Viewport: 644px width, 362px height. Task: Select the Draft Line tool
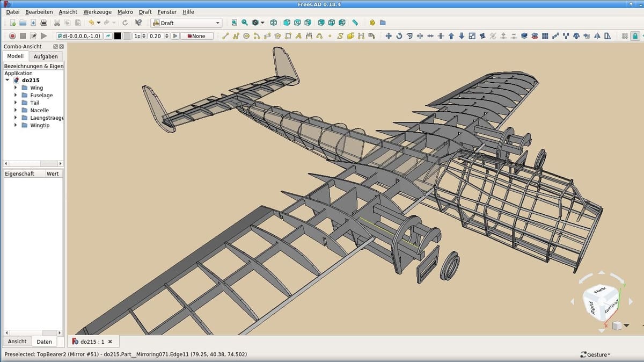tap(226, 36)
